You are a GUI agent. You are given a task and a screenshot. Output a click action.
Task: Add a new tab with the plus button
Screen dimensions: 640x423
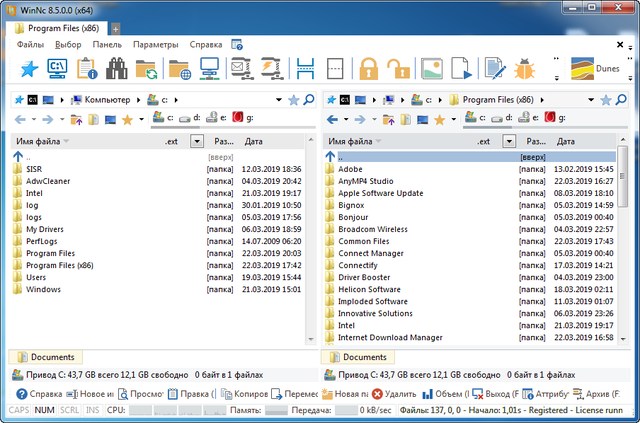click(115, 29)
